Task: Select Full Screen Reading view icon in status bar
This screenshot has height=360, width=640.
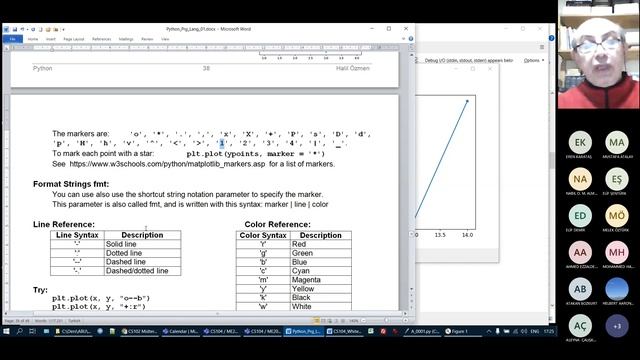Action: point(323,321)
